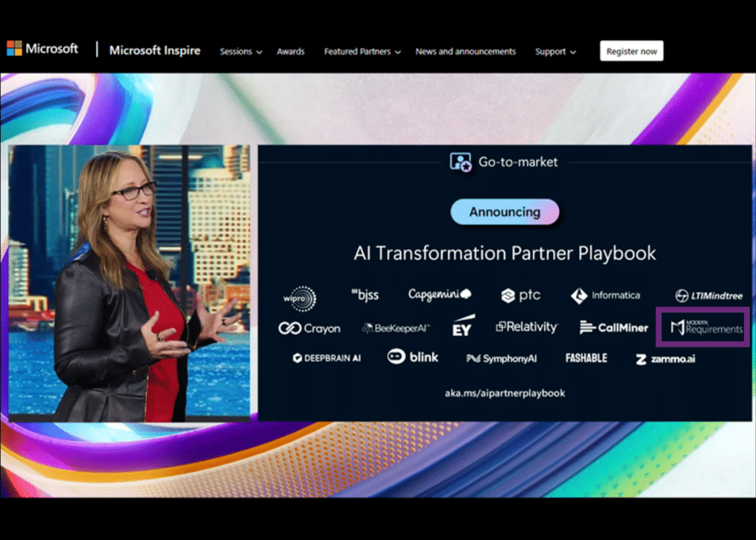Go to News and announcements

tap(465, 52)
